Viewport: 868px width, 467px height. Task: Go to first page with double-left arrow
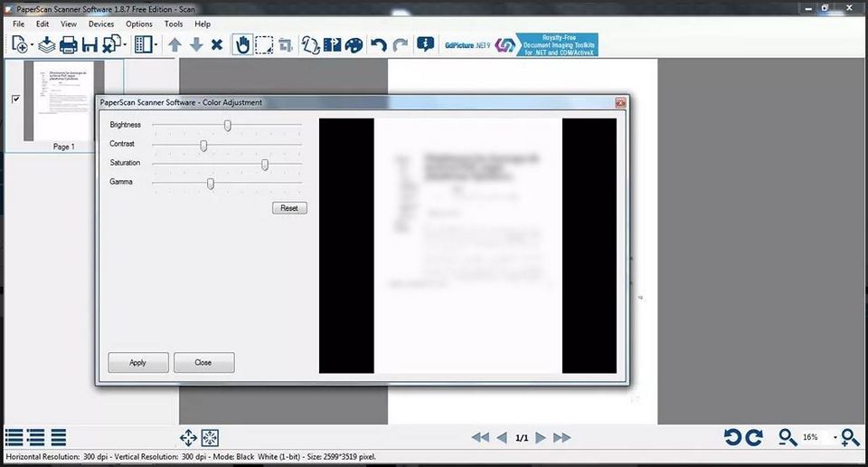(x=480, y=438)
